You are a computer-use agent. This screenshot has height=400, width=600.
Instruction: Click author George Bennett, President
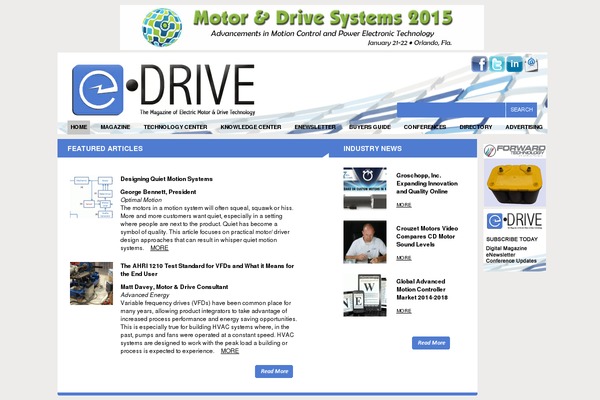(158, 192)
